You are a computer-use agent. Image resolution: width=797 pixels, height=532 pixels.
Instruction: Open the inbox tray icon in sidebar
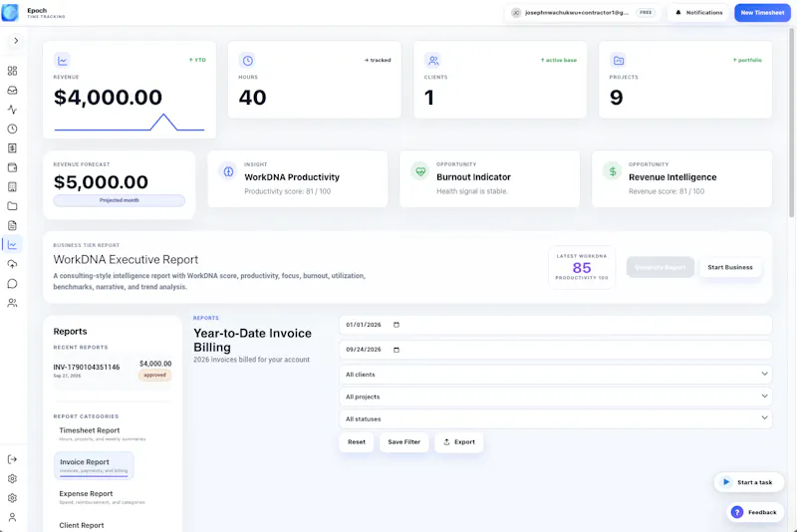(12, 90)
